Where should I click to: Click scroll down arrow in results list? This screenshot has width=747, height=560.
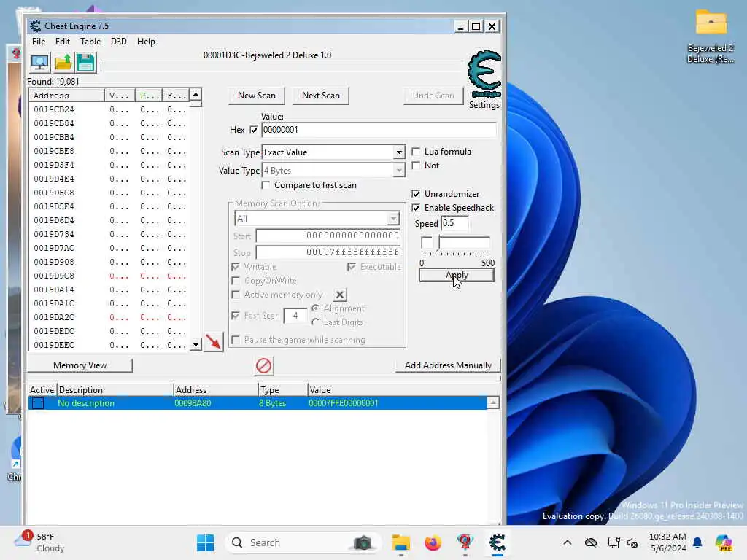(x=196, y=345)
